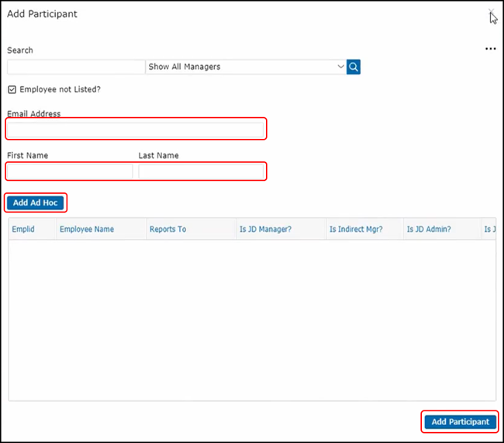Click the Add Participant button

(x=461, y=422)
